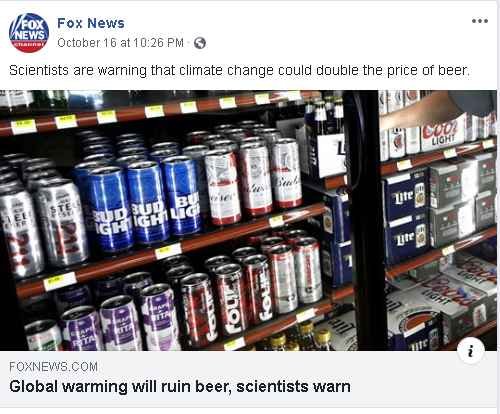Screen dimensions: 500x414
Task: Click the purple Grape-Rita cans in the photo
Action: pos(120,320)
